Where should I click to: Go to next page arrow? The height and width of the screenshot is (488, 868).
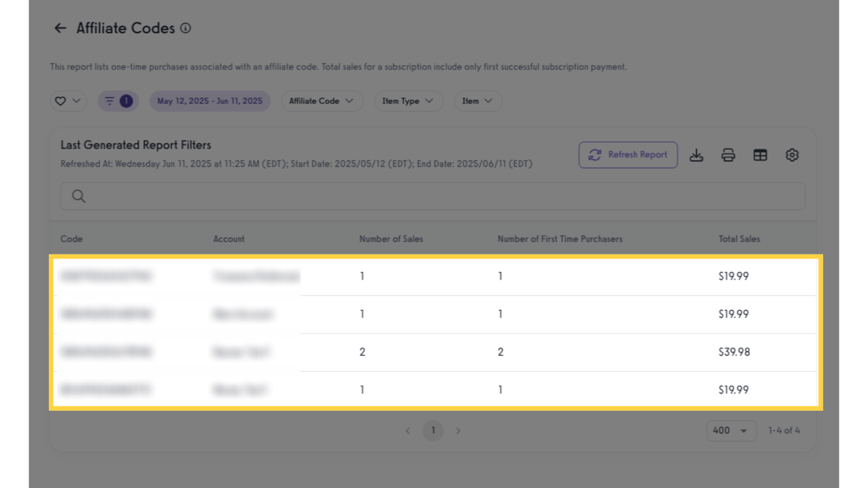458,431
